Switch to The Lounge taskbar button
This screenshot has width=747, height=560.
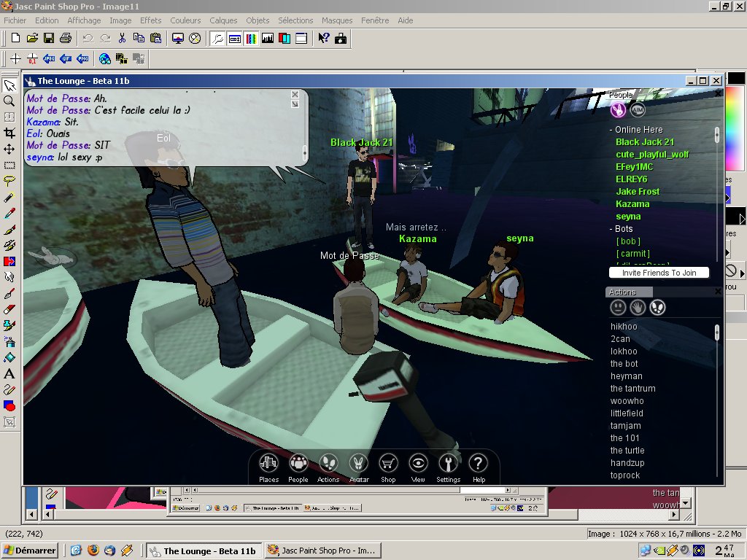(204, 551)
